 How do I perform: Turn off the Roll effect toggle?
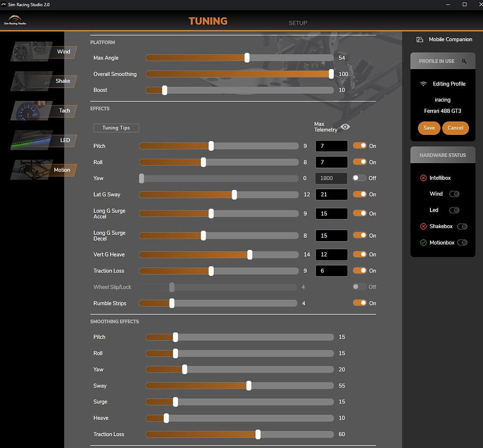click(x=359, y=162)
